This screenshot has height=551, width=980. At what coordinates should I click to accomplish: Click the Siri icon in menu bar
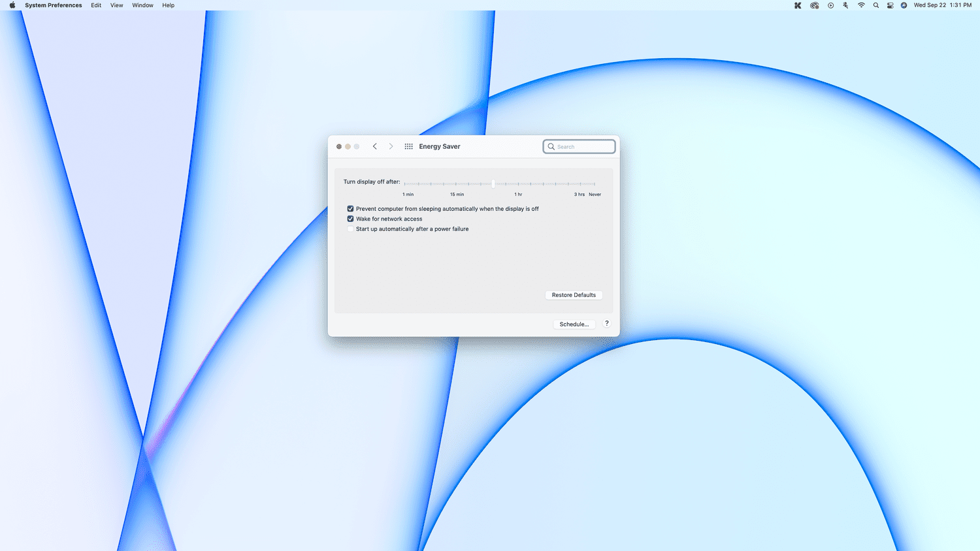pos(904,5)
